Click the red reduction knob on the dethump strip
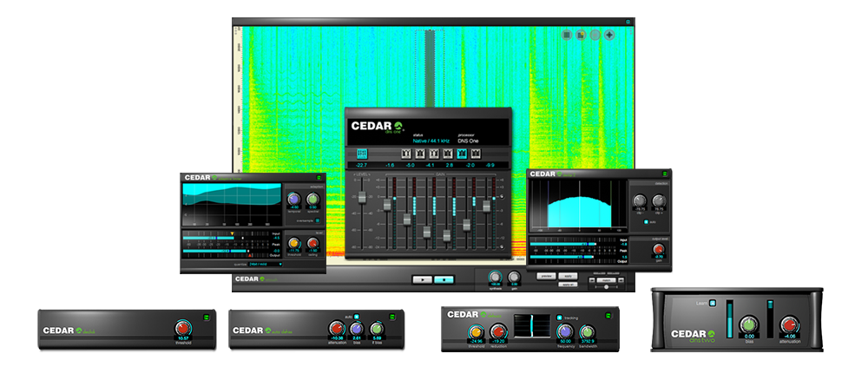This screenshot has height=367, width=868. tap(498, 331)
